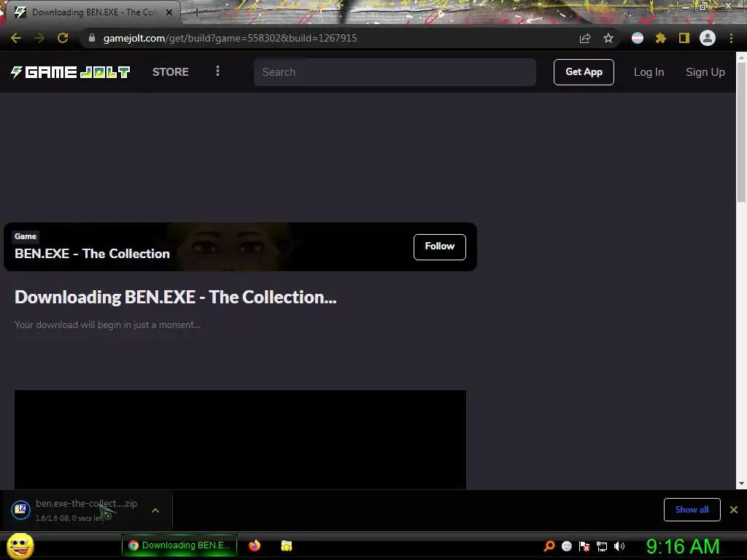This screenshot has height=560, width=747.
Task: Open the Log In link
Action: [649, 72]
